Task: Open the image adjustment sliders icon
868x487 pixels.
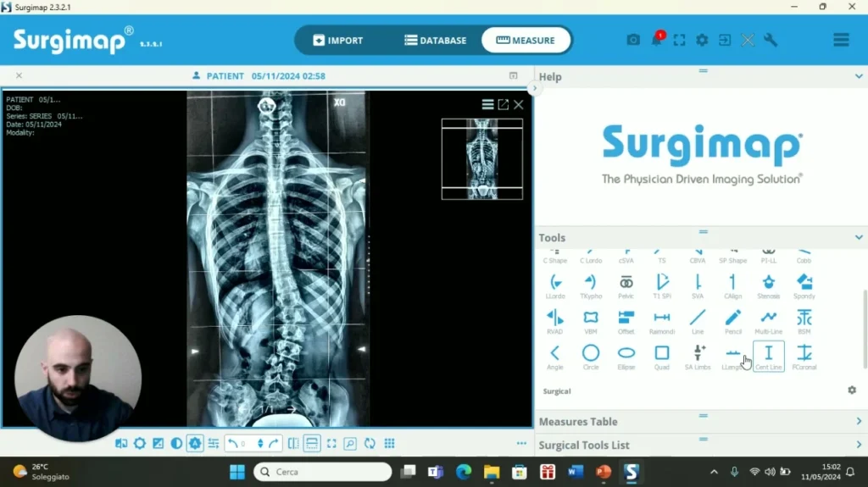Action: click(x=214, y=443)
